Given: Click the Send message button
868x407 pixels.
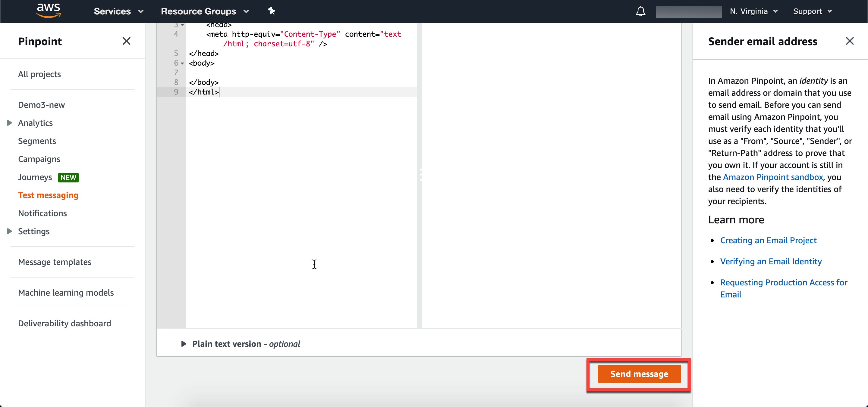Looking at the screenshot, I should click(x=639, y=374).
